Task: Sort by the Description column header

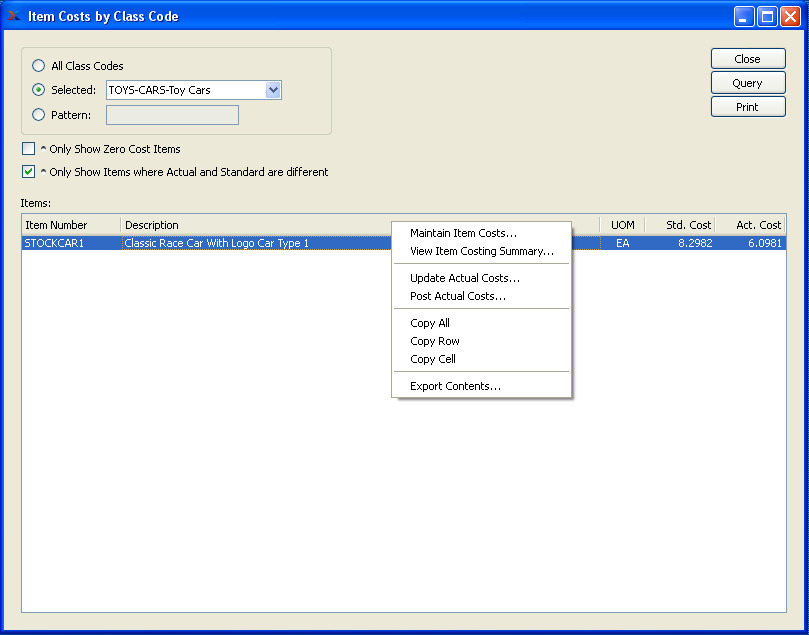Action: (256, 225)
